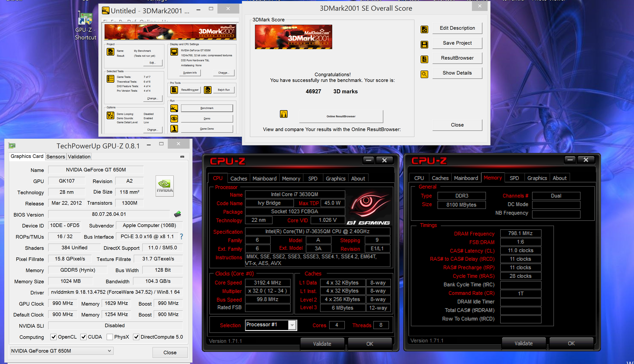Toggle the CUDA checkbox in GPU-Z
This screenshot has height=364, width=634.
(83, 337)
